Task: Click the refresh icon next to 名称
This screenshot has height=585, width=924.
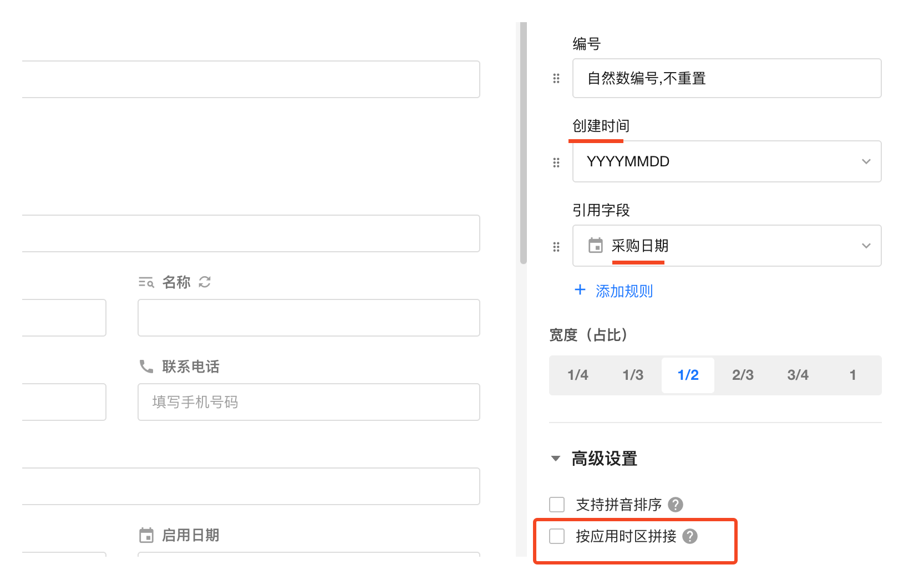Action: [x=205, y=282]
